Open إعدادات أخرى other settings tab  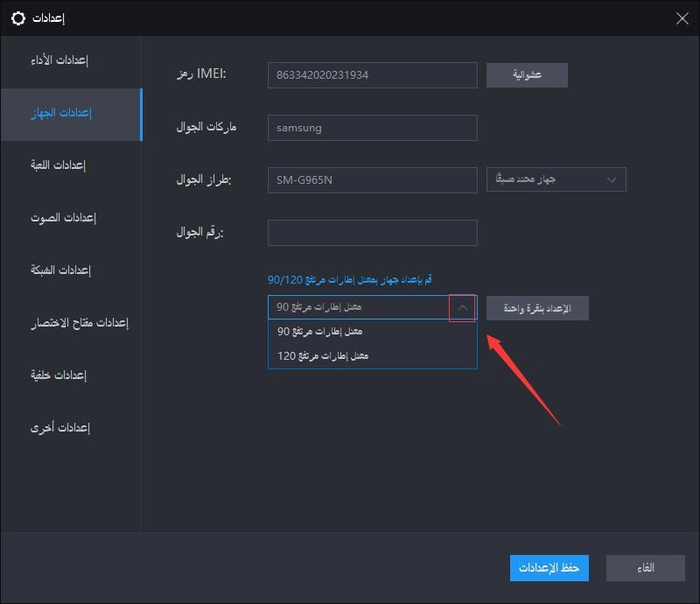pos(72,428)
